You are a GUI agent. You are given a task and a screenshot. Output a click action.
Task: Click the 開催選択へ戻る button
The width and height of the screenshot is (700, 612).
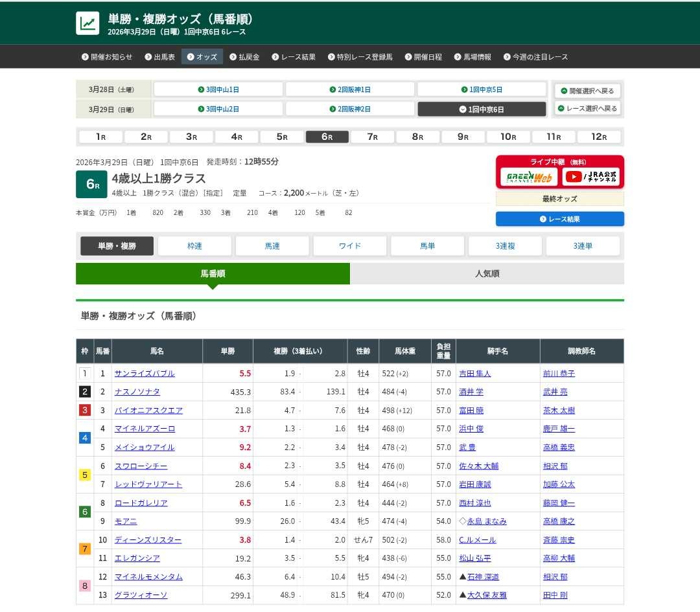588,91
